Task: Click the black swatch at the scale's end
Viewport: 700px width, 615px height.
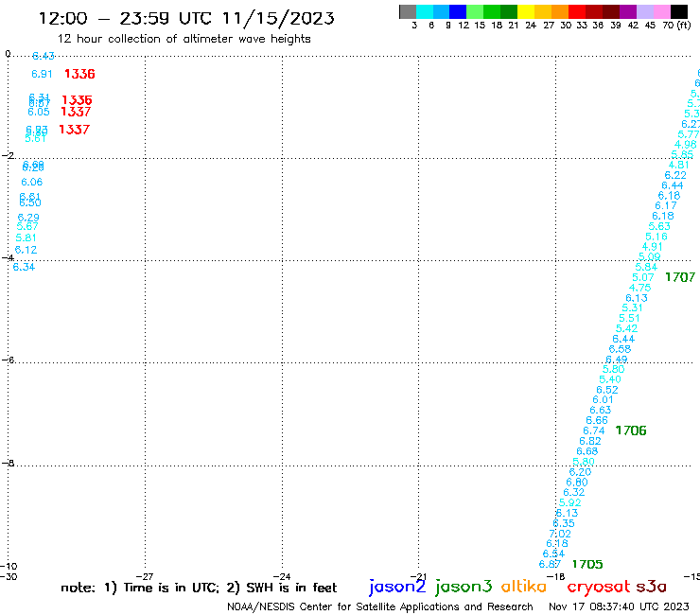Action: point(679,11)
